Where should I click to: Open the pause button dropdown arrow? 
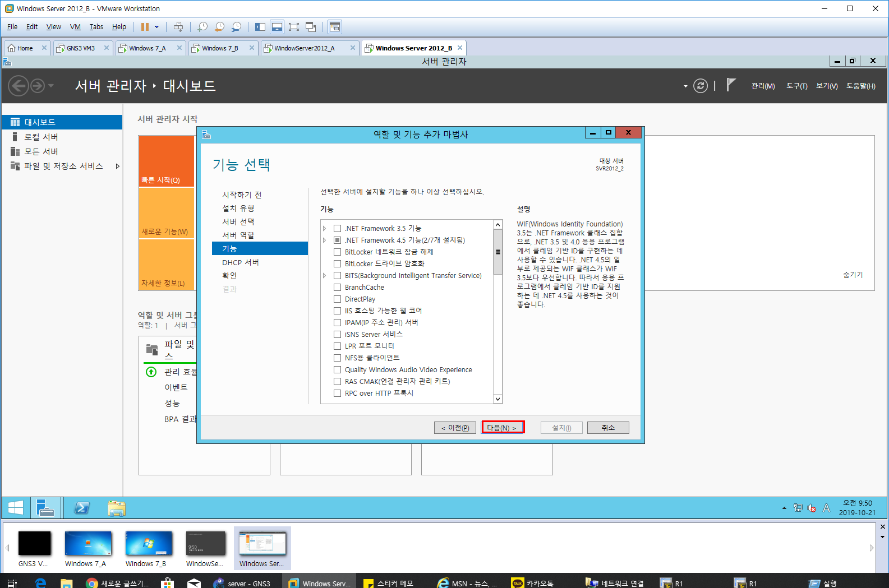click(157, 27)
